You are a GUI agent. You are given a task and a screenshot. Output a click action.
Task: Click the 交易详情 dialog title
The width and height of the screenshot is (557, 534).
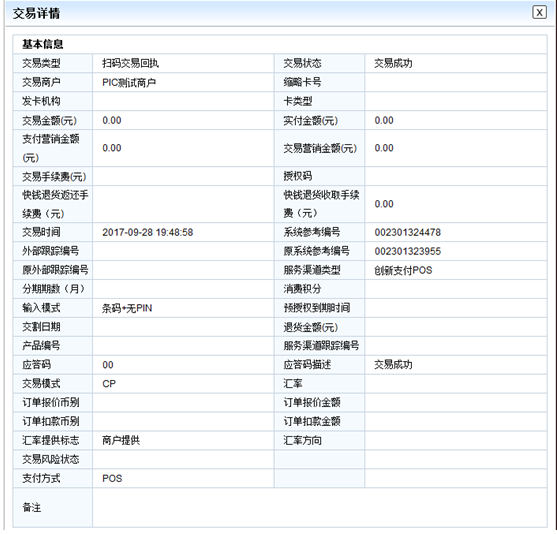pyautogui.click(x=36, y=14)
